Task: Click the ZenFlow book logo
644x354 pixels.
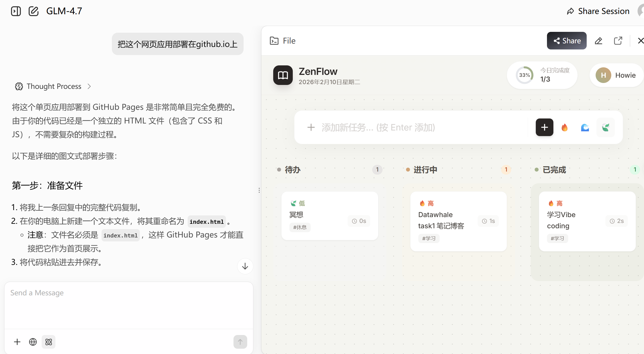Action: pyautogui.click(x=283, y=75)
